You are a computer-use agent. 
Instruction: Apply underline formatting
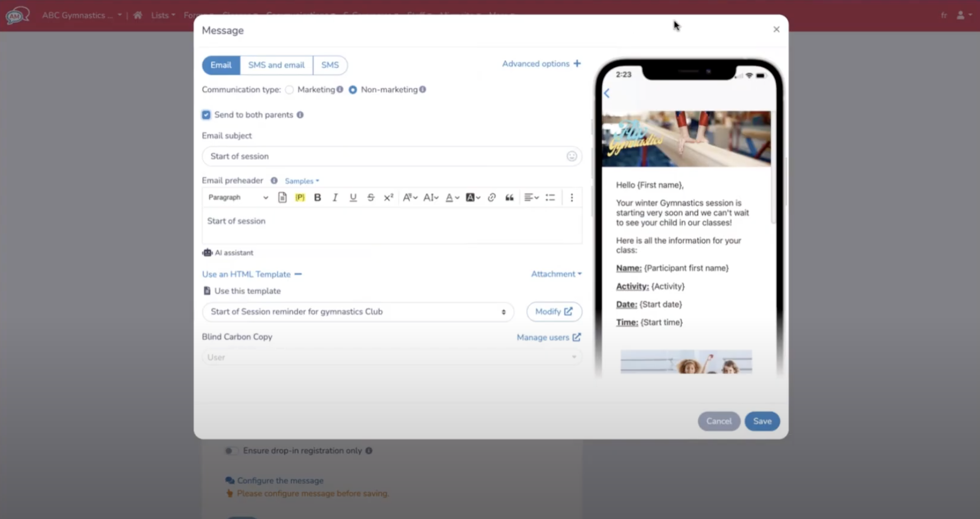353,197
